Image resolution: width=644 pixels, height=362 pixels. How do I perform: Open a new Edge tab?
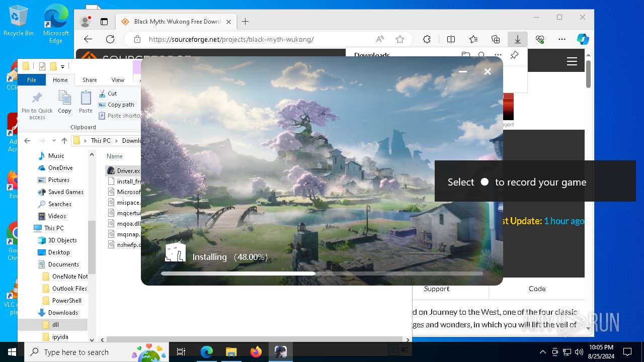pos(245,22)
